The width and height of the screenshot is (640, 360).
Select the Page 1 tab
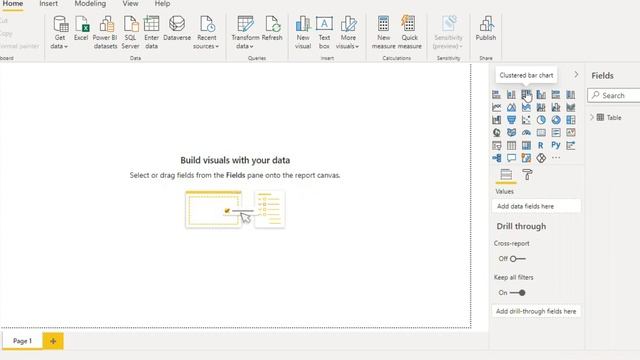(x=22, y=341)
